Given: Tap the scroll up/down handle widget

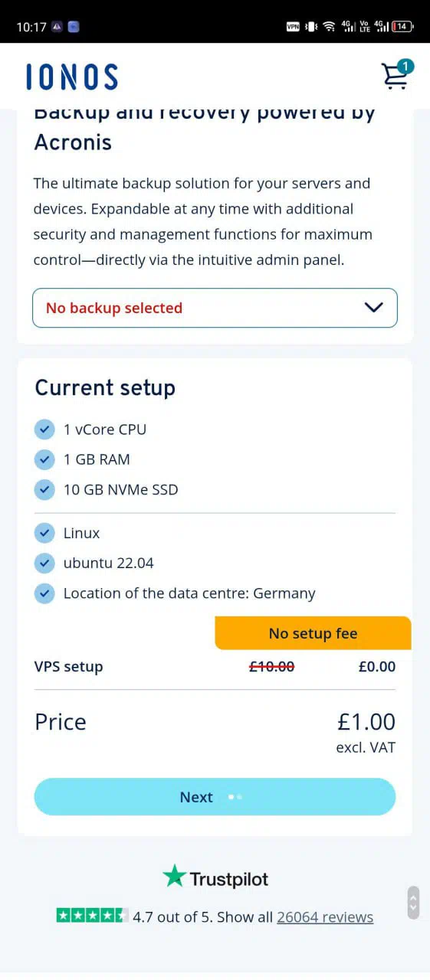Looking at the screenshot, I should (x=413, y=903).
